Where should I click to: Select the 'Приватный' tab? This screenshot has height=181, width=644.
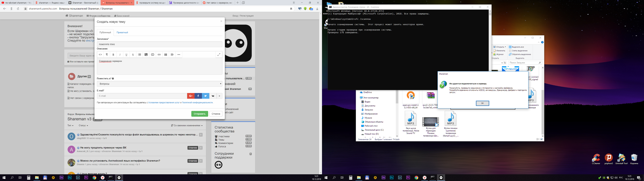click(x=122, y=32)
